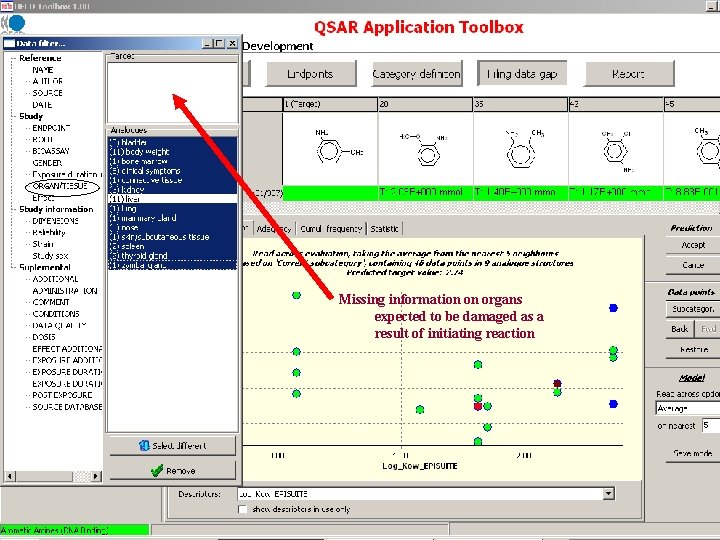Select Reliability under Study information
This screenshot has width=720, height=540.
pyautogui.click(x=49, y=232)
